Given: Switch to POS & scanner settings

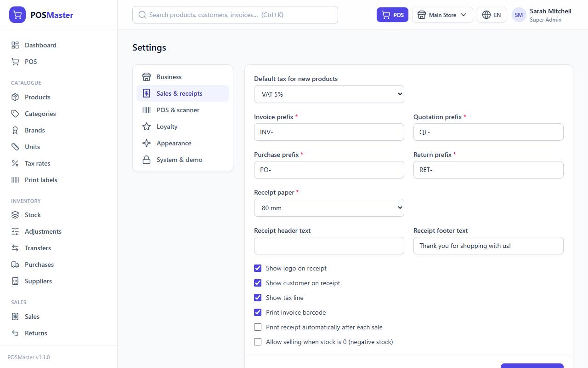Looking at the screenshot, I should pos(183,110).
